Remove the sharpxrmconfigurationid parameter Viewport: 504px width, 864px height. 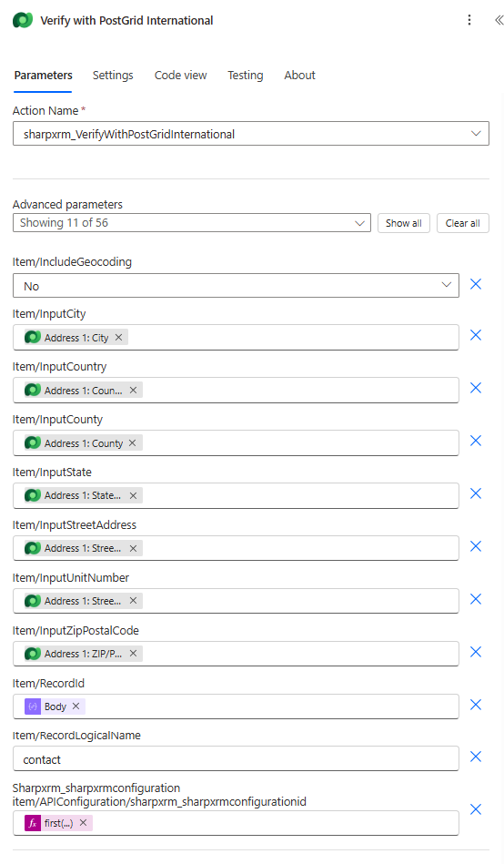[x=476, y=809]
